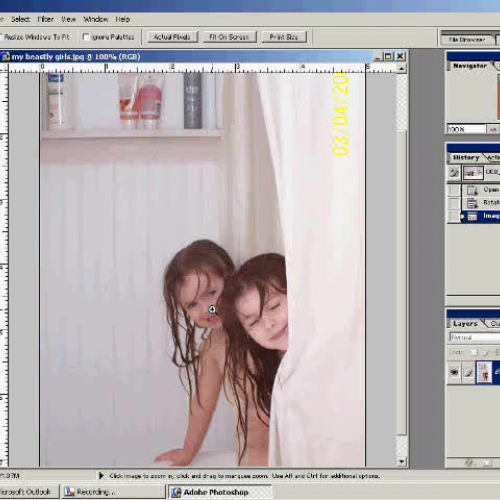The width and height of the screenshot is (500, 500).
Task: Select the Navigator palette tab
Action: [470, 66]
